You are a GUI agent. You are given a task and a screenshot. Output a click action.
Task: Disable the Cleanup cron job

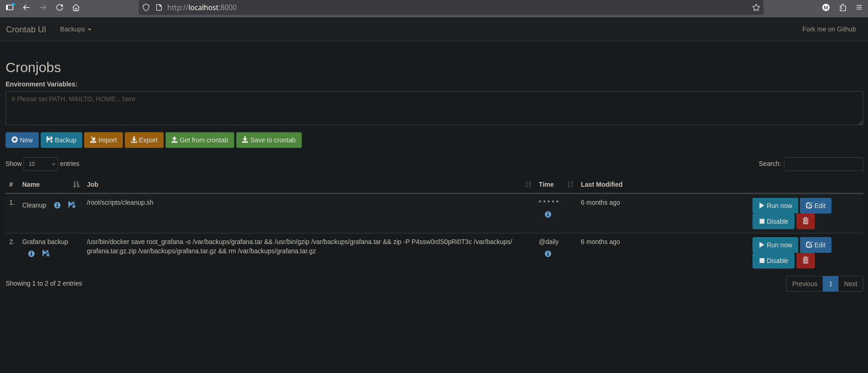[x=773, y=221]
